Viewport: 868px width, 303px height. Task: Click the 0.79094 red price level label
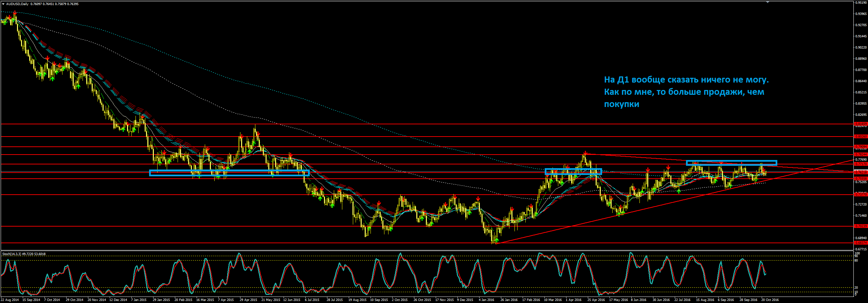click(861, 147)
